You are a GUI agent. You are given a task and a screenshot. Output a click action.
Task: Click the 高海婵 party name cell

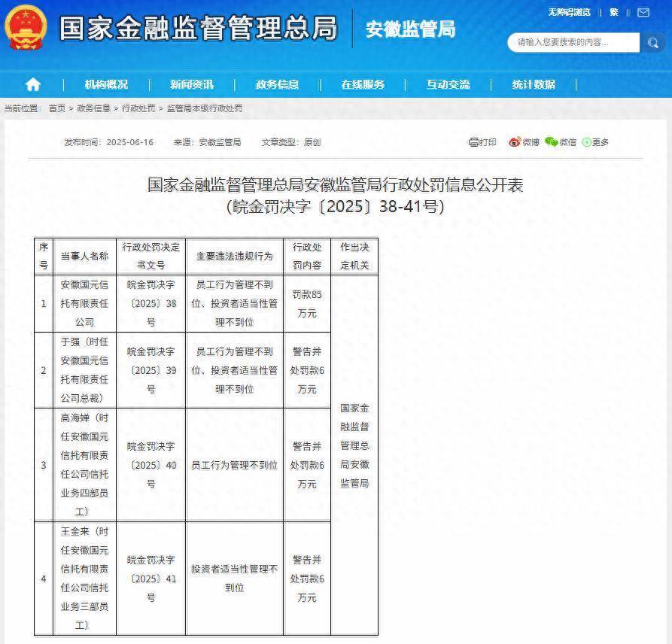click(x=84, y=465)
